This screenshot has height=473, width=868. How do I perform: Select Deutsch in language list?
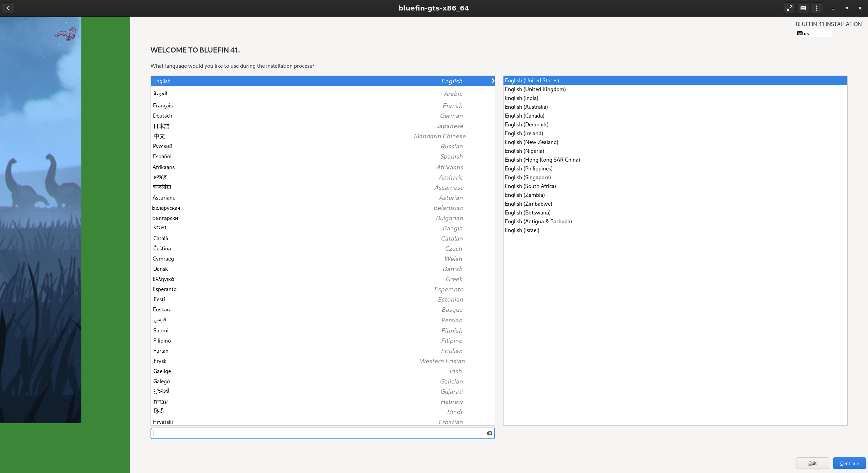pyautogui.click(x=162, y=116)
